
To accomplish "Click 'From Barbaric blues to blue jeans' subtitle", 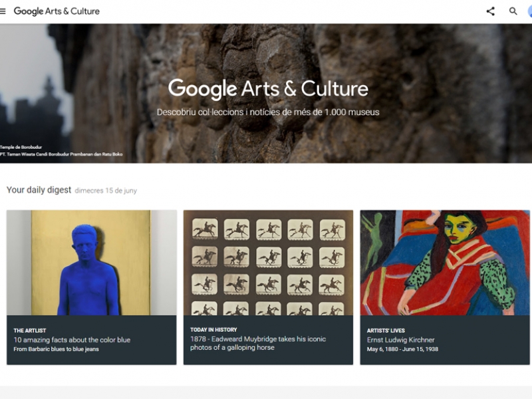I will (x=57, y=348).
